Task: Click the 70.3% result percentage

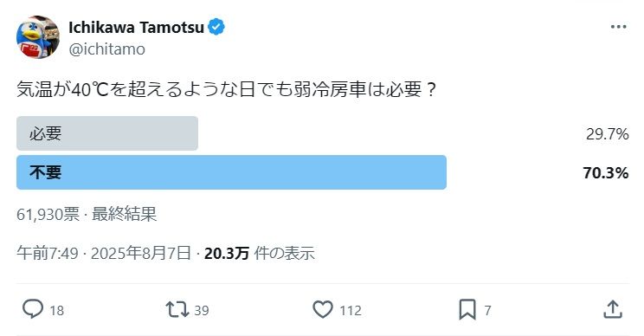Action: [x=605, y=173]
